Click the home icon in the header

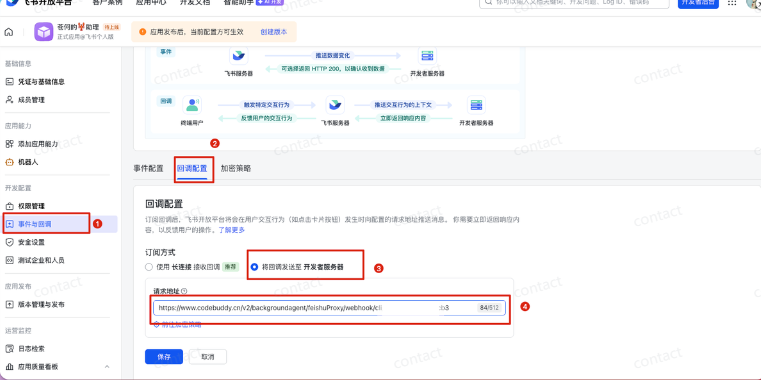9,32
